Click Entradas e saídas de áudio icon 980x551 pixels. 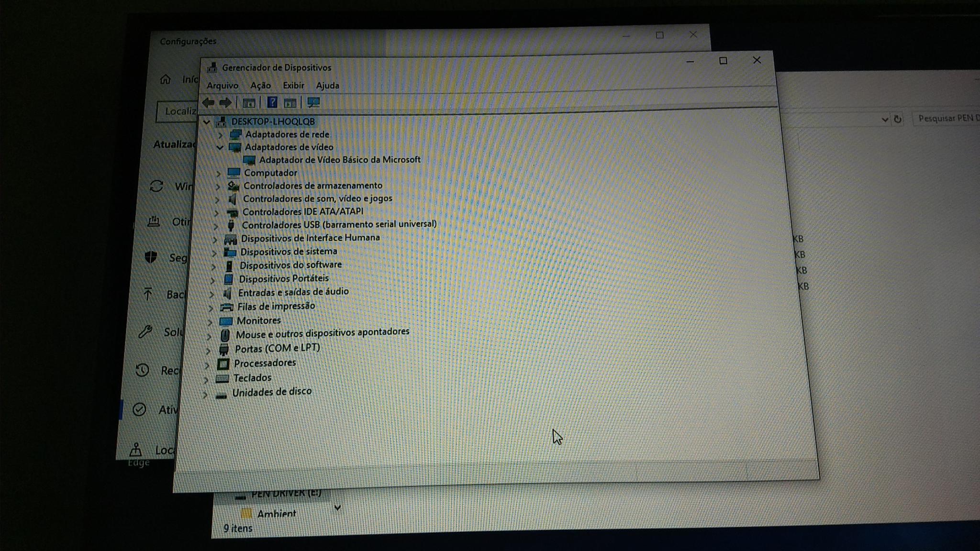[228, 293]
